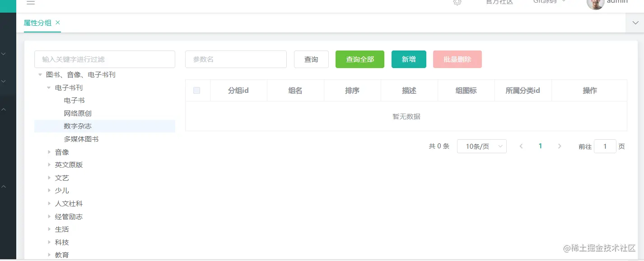
Task: Open the Git源码 dropdown in header
Action: 550,2
